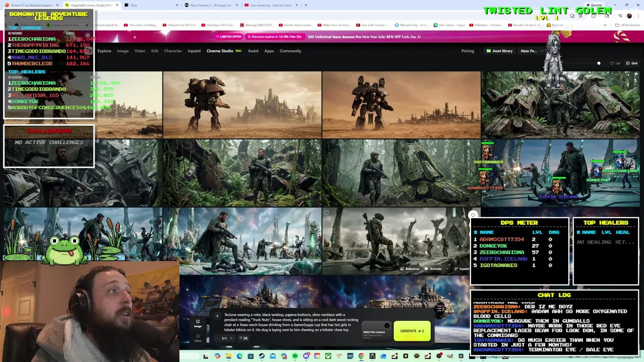
Task: Click the plus add-attachment icon beside prompt
Action: pos(217,316)
